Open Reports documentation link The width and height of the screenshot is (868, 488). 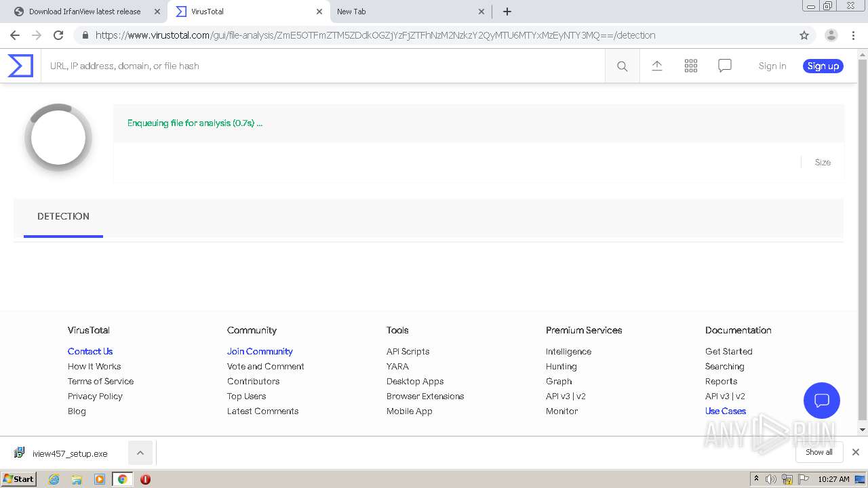[721, 381]
